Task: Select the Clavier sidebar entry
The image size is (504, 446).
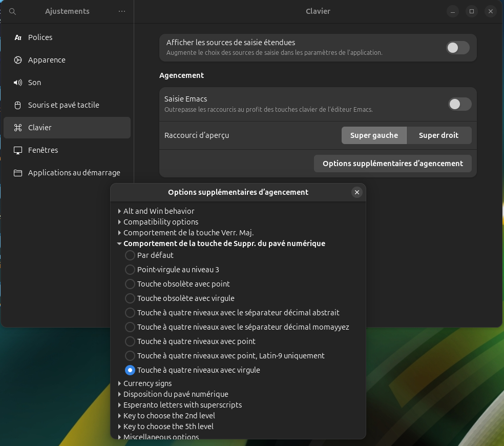Action: pyautogui.click(x=67, y=128)
